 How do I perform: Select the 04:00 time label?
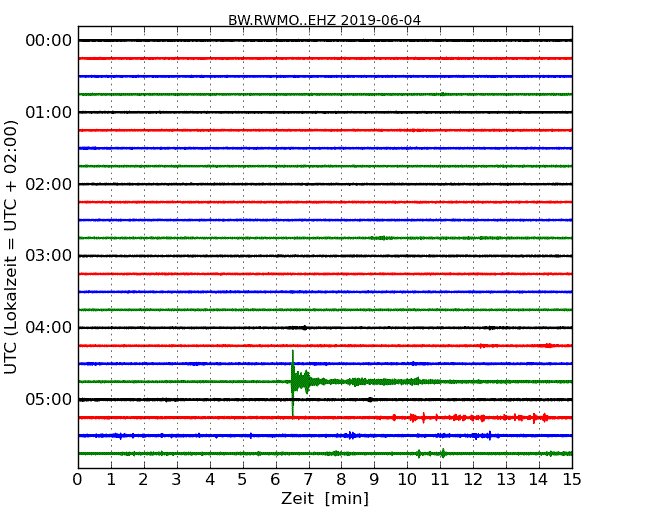pos(49,328)
